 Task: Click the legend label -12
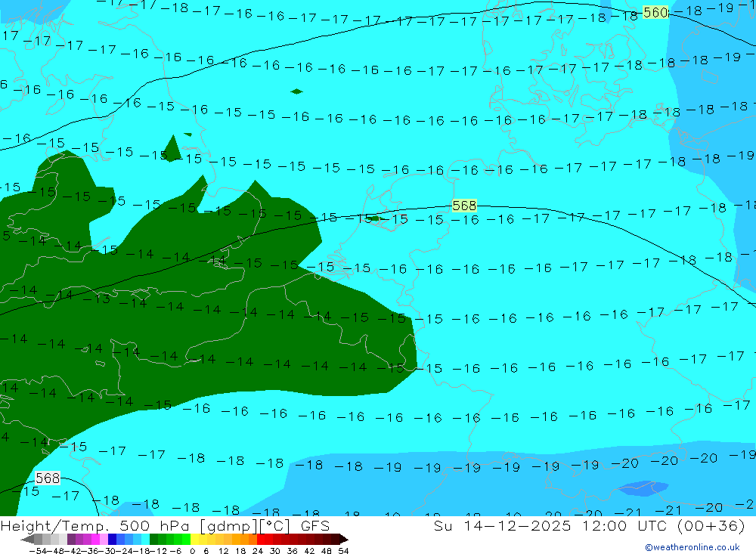(158, 551)
